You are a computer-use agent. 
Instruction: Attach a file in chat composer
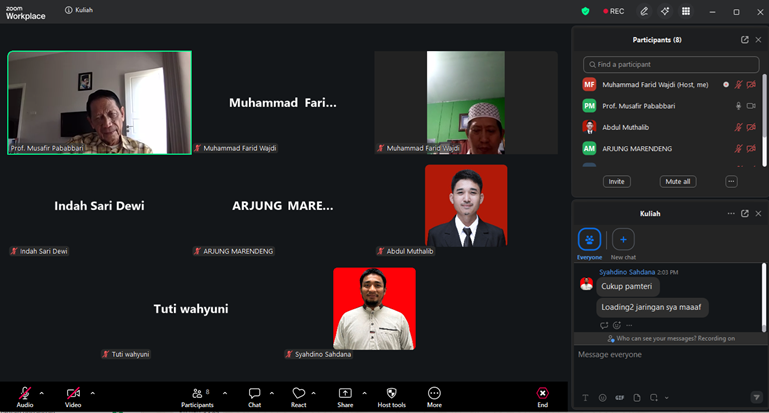637,398
